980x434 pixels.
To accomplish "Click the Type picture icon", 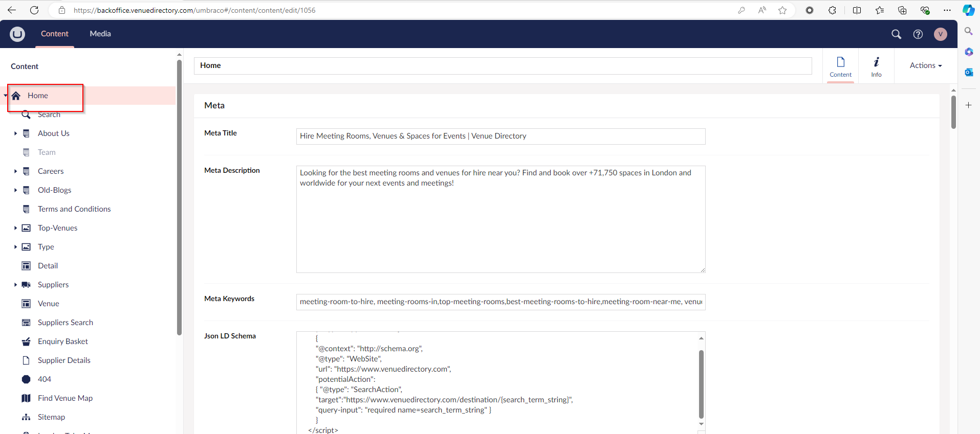I will coord(26,247).
